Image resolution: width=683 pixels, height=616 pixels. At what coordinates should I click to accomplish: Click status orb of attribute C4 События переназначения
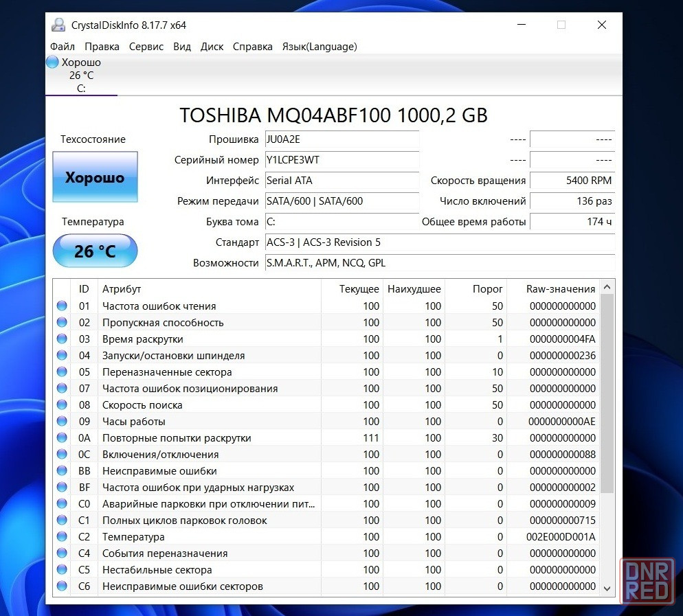[62, 553]
